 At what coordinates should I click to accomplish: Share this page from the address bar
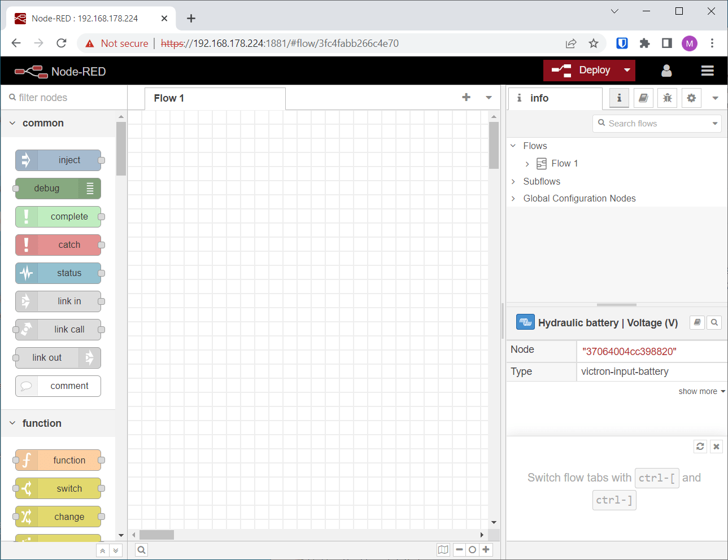(571, 43)
